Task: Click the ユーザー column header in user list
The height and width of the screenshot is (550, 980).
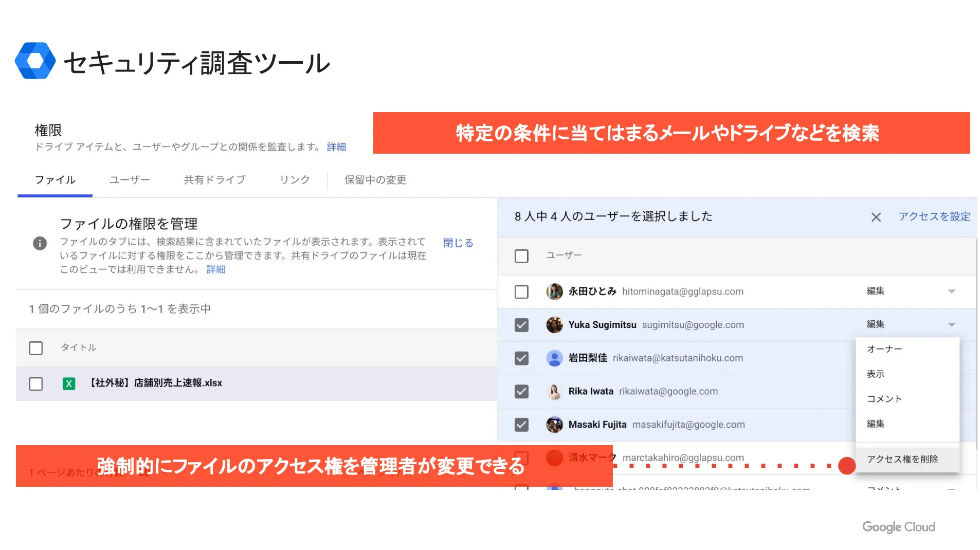Action: [564, 255]
